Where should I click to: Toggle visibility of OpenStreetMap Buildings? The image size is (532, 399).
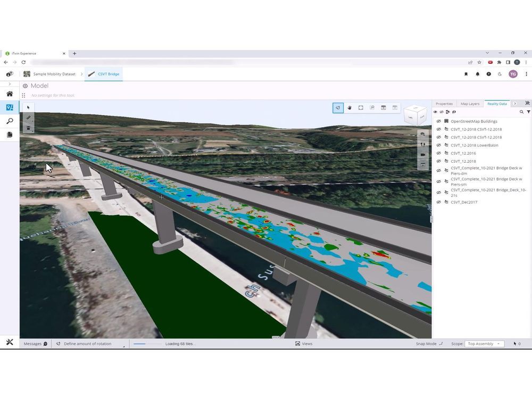438,121
